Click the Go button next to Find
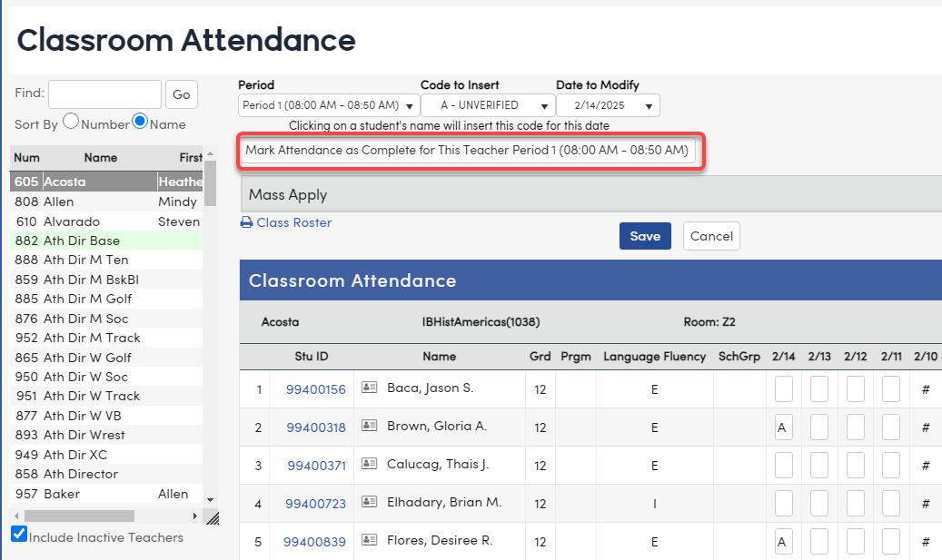This screenshot has height=560, width=942. [182, 94]
